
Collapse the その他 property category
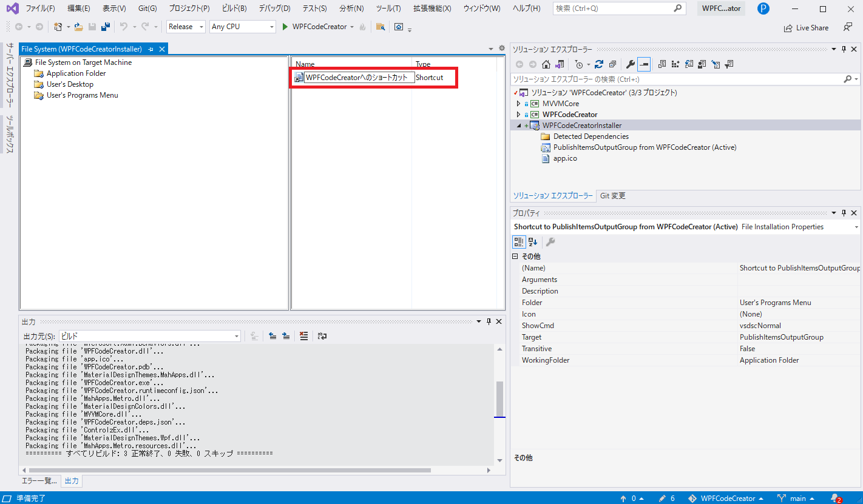pyautogui.click(x=515, y=257)
